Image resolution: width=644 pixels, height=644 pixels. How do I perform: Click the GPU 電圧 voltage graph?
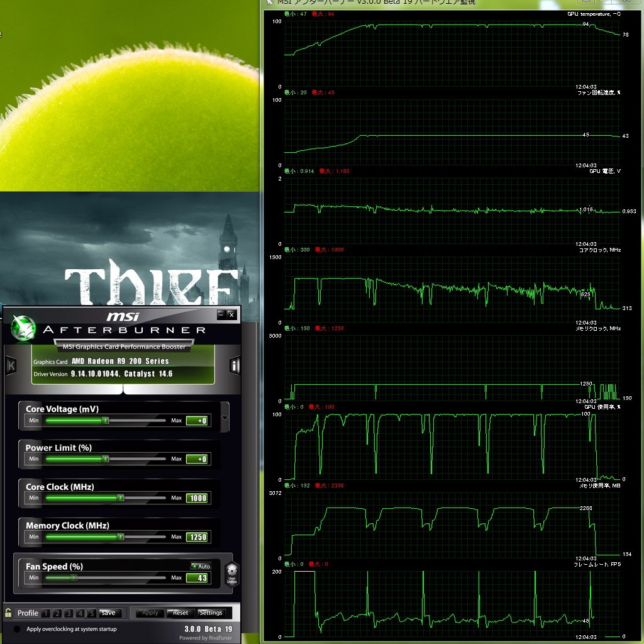pyautogui.click(x=452, y=211)
